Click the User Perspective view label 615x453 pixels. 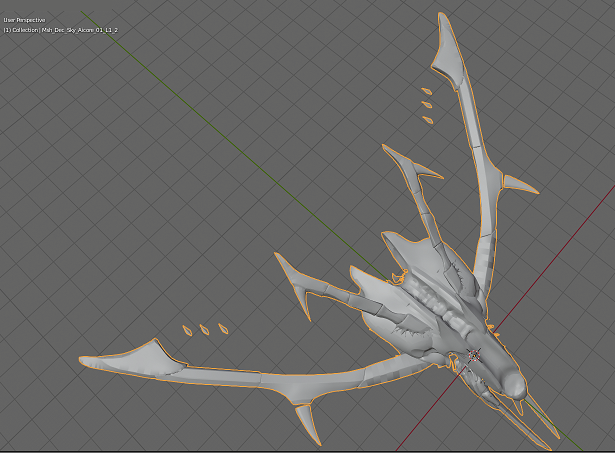coord(24,20)
